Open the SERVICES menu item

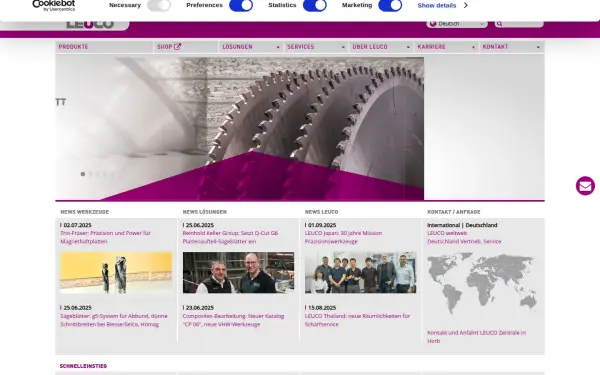tap(300, 47)
